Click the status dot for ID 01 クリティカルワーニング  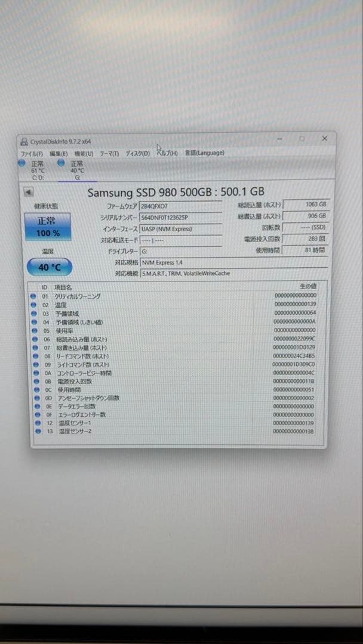tap(33, 296)
